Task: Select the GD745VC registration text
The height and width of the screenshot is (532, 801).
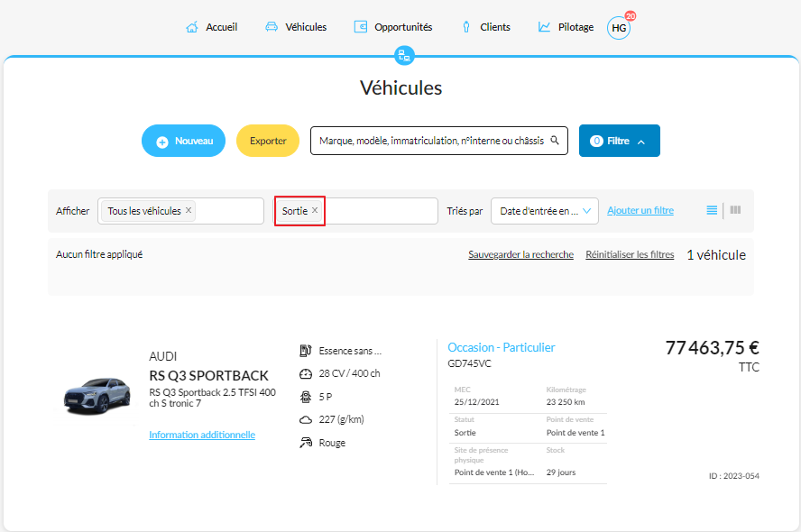Action: coord(469,363)
